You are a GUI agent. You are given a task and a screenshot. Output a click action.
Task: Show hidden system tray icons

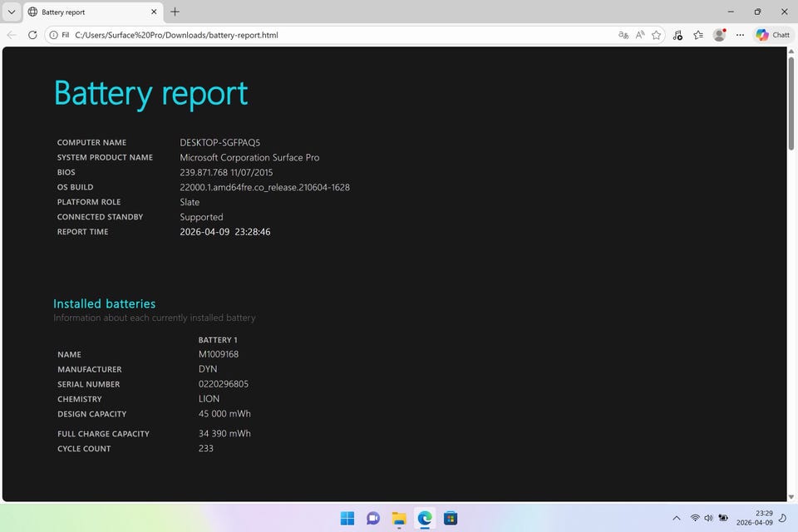coord(676,518)
